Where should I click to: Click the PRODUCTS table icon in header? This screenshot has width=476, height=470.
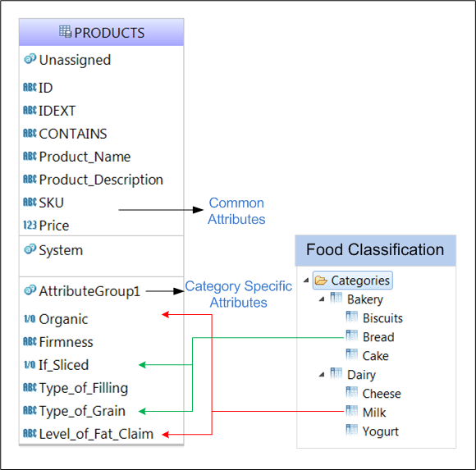pyautogui.click(x=66, y=31)
